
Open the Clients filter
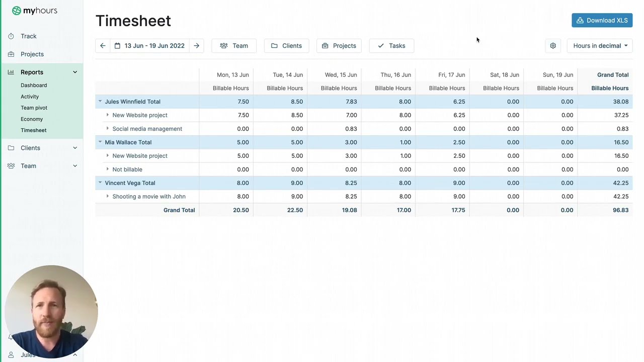(286, 46)
